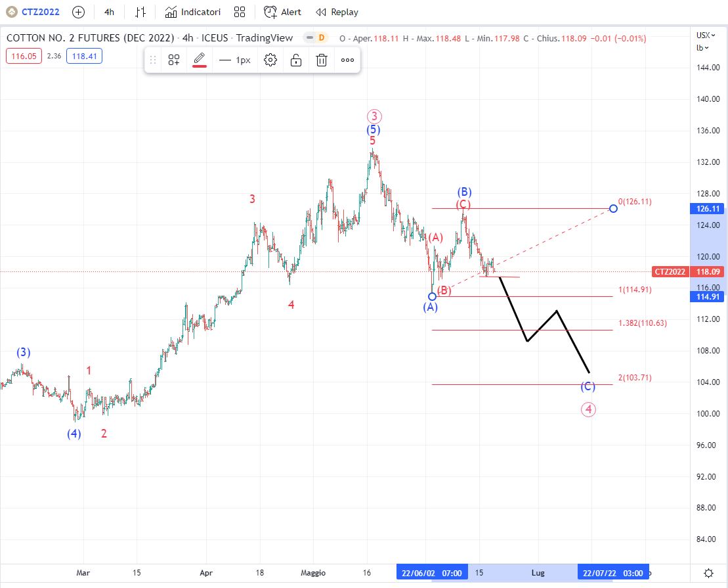This screenshot has height=588, width=728.
Task: Open the lb unit dropdown
Action: [x=702, y=47]
